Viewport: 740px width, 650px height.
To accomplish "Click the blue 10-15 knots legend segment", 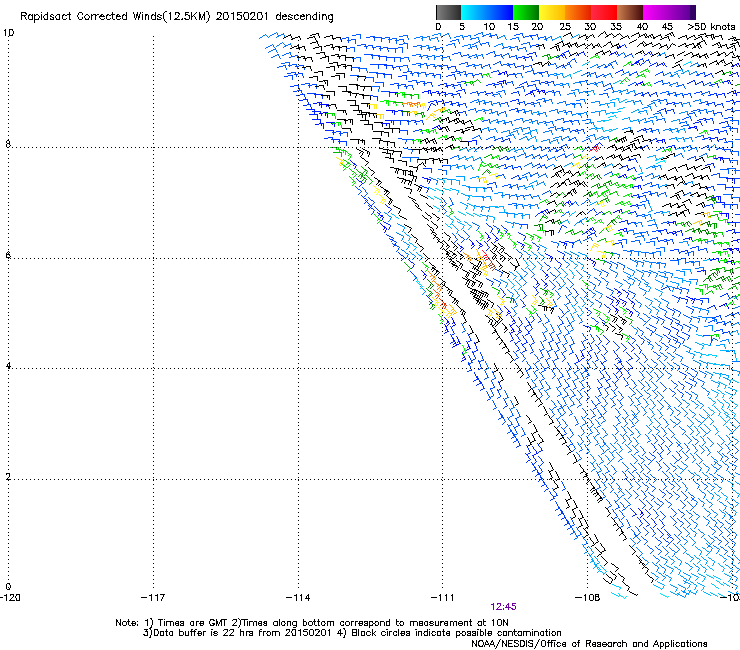I will pos(500,12).
